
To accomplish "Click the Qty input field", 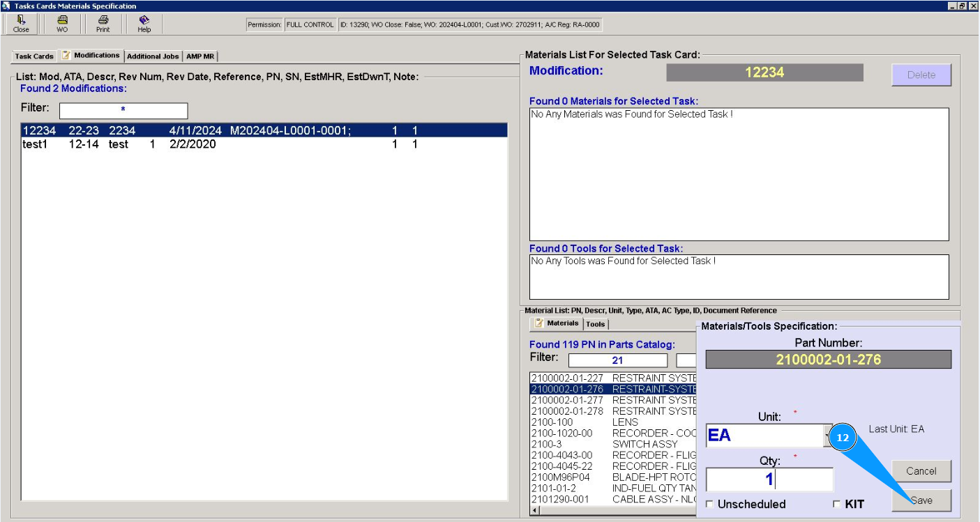I will [769, 479].
